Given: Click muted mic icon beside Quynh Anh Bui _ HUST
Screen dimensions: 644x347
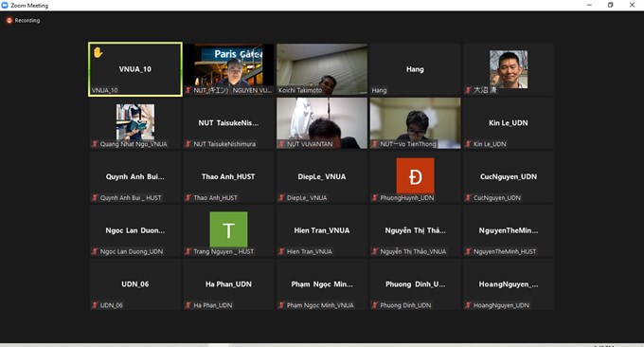Looking at the screenshot, I should (95, 198).
